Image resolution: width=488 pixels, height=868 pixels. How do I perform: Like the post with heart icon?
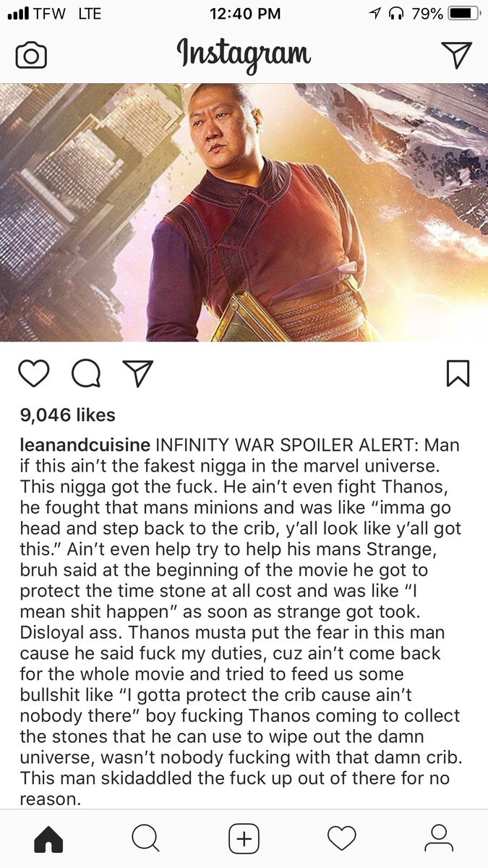(33, 373)
